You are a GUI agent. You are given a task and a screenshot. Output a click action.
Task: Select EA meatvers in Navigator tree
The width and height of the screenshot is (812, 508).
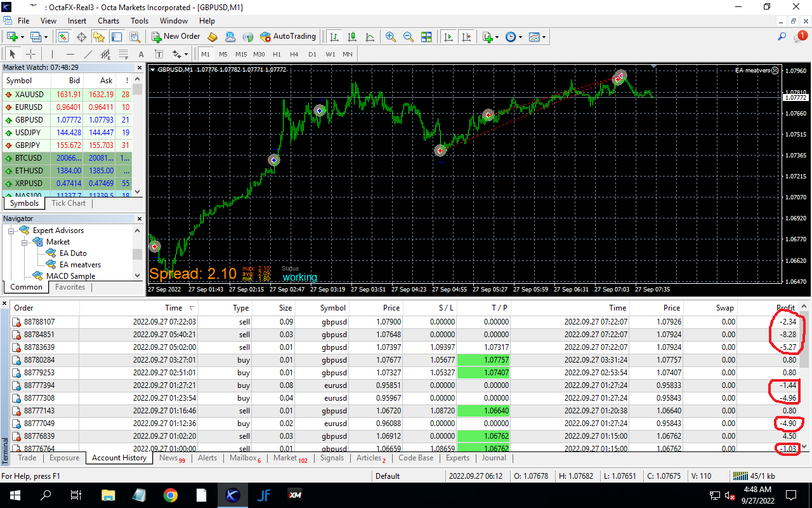point(80,265)
